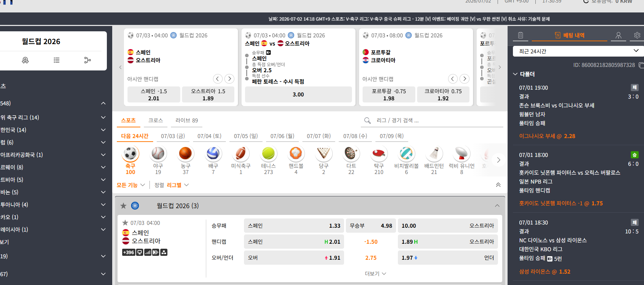Expand the 모든 기능 dropdown

tap(131, 185)
